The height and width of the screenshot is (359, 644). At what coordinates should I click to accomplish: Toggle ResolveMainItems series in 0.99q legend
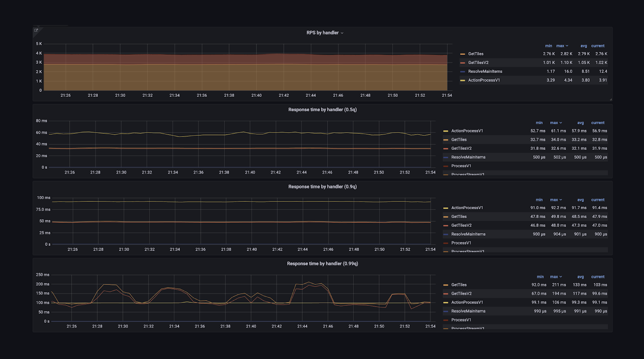point(468,311)
